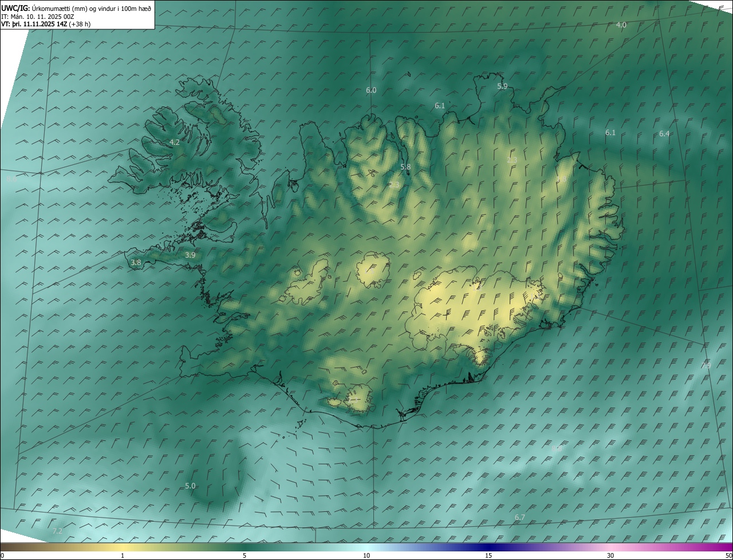Viewport: 733px width, 560px height.
Task: Select the 15 tick on the colour scale
Action: pyautogui.click(x=488, y=555)
